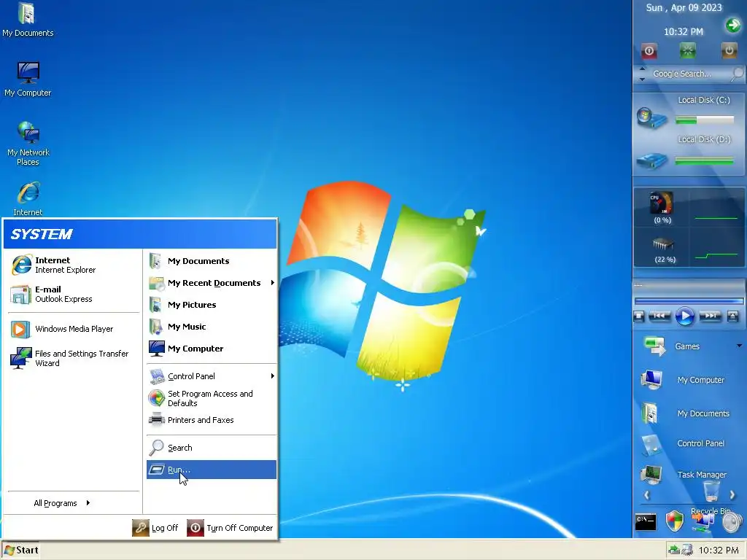Click the RAM chip meter icon
This screenshot has width=747, height=560.
[663, 244]
